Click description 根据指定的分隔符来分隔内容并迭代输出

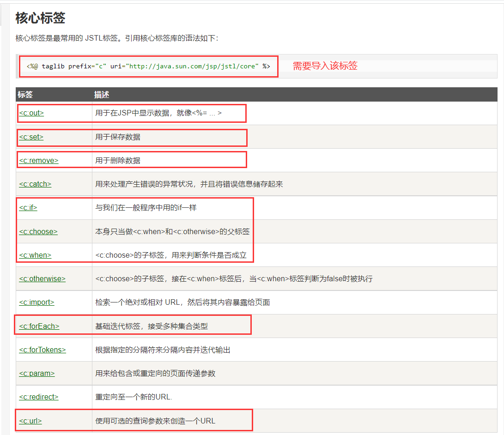click(163, 350)
